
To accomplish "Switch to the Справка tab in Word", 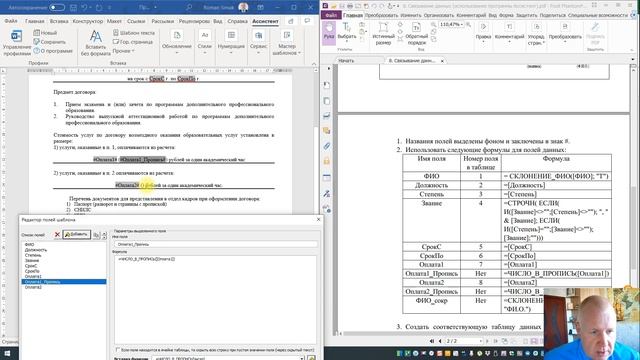I will [x=237, y=21].
